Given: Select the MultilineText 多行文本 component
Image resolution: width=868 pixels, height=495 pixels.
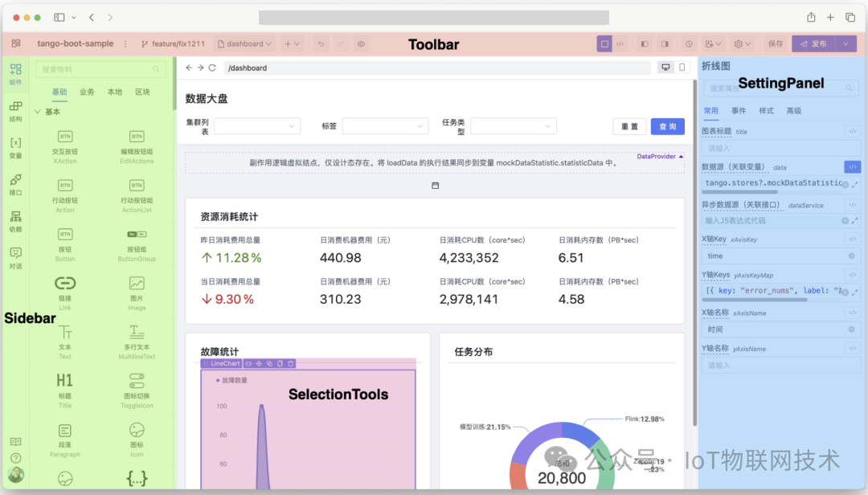Looking at the screenshot, I should [137, 342].
